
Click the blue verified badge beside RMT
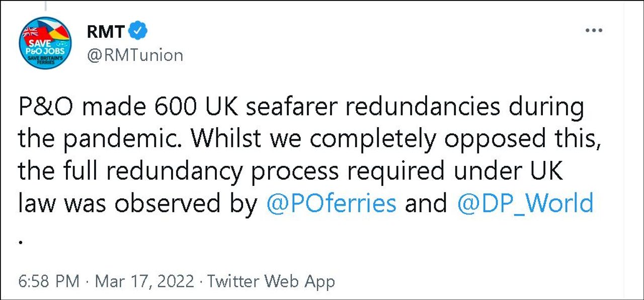(x=139, y=32)
